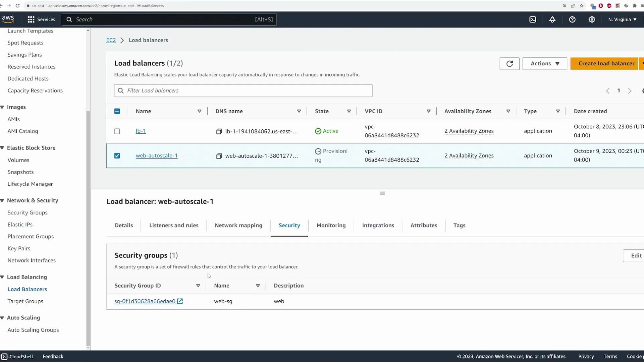Open the Help question-mark icon
Image resolution: width=644 pixels, height=362 pixels.
[x=572, y=19]
